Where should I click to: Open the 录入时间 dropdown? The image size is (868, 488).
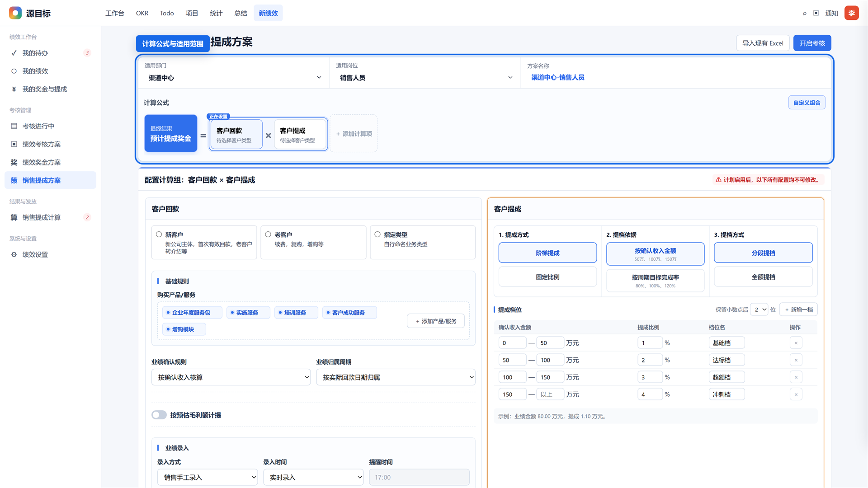click(313, 477)
